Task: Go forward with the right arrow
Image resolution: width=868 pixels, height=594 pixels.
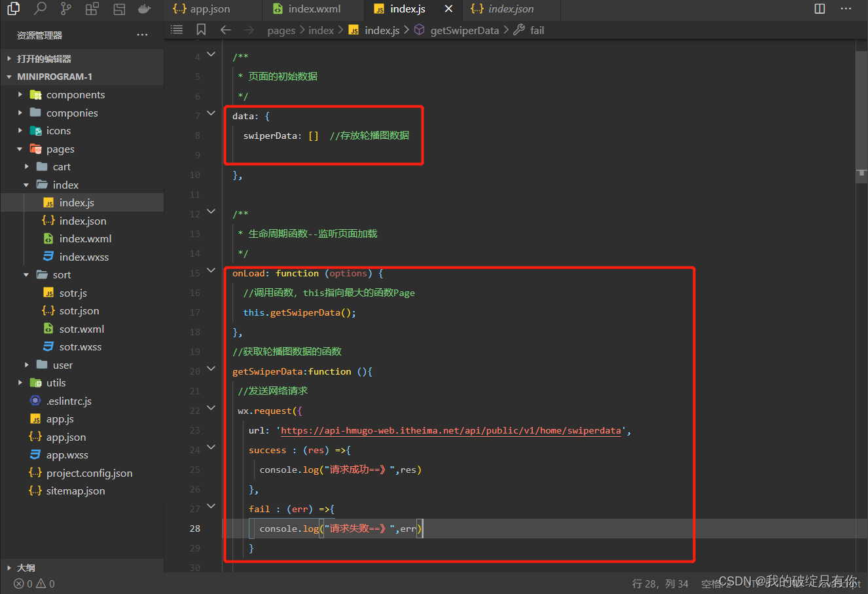Action: (248, 29)
